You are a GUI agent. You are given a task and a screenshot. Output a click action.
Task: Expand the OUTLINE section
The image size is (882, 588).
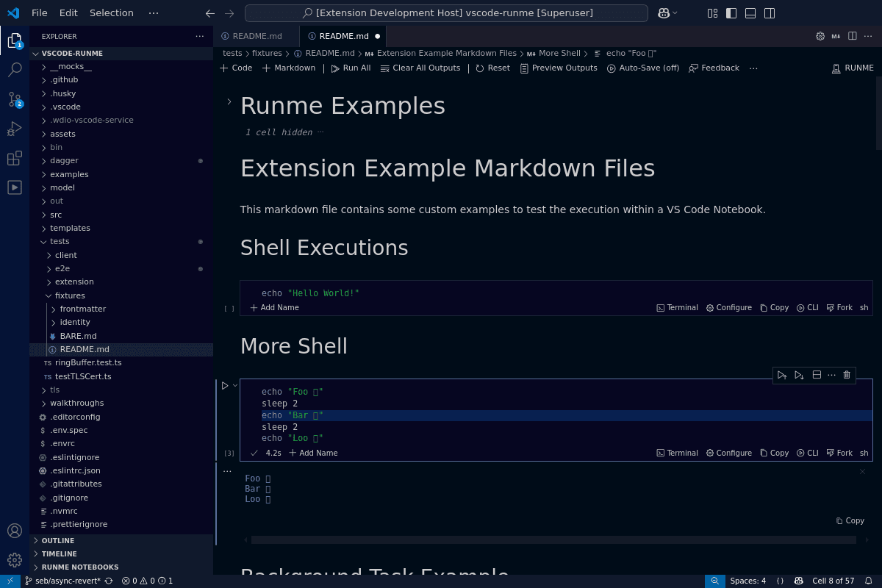point(58,541)
